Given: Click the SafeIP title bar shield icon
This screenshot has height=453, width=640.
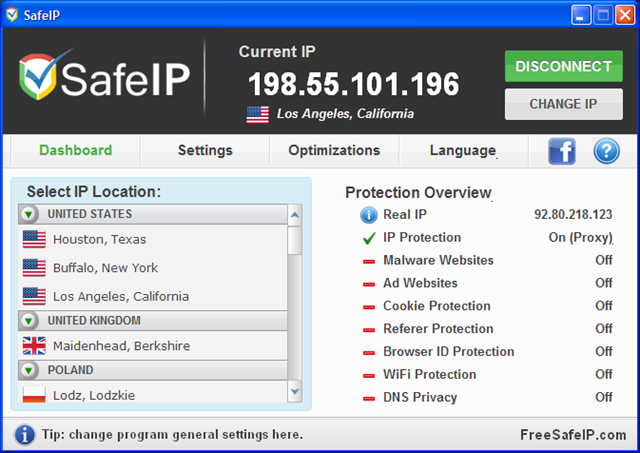Looking at the screenshot, I should 12,15.
